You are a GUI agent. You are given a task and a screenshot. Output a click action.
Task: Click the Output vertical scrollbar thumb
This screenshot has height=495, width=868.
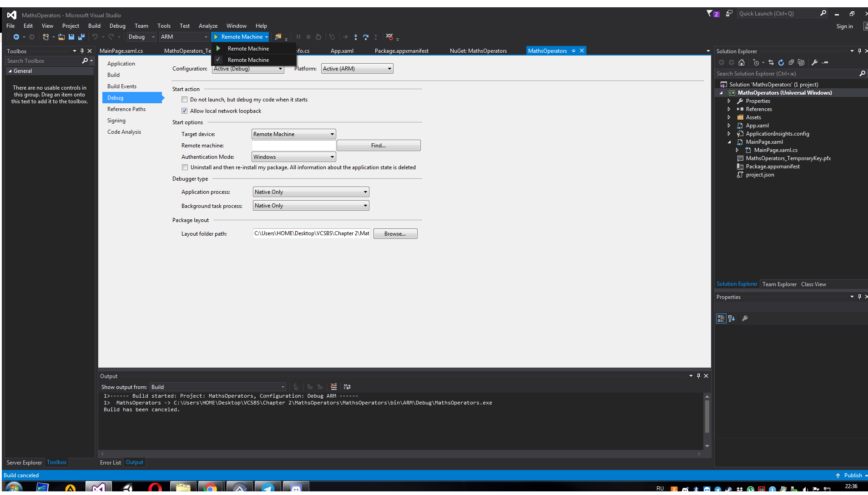[707, 416]
